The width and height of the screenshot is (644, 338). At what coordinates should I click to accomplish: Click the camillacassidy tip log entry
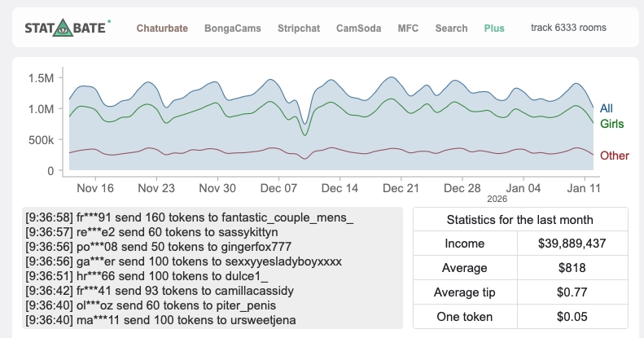[160, 291]
